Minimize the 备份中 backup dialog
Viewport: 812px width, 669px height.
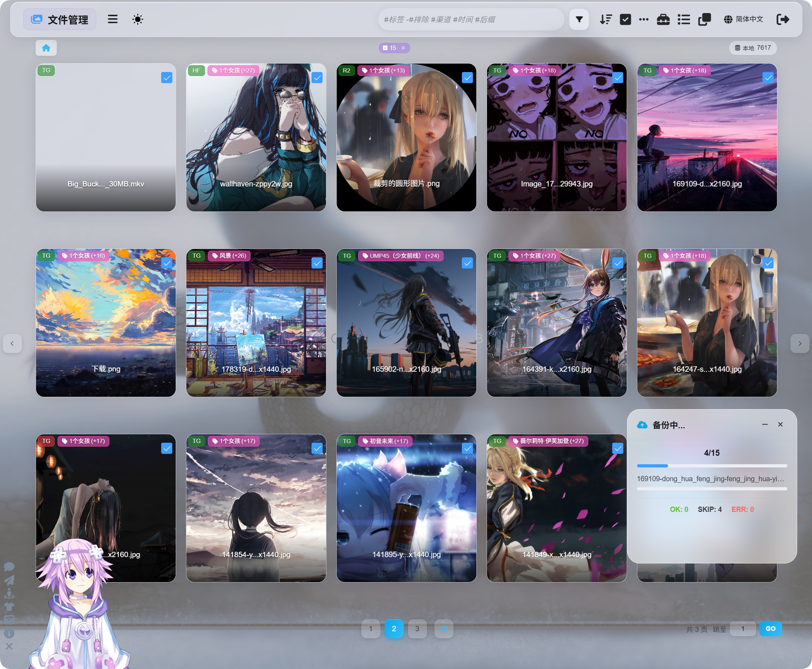(x=765, y=424)
